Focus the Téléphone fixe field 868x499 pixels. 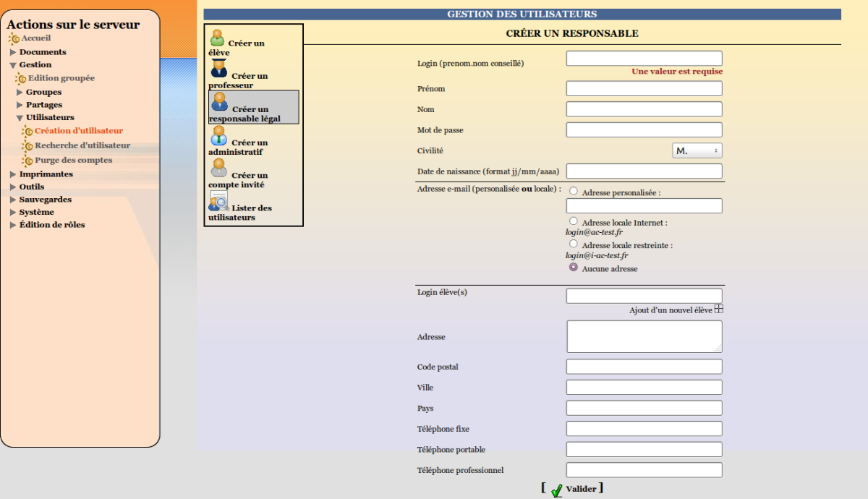pos(644,429)
